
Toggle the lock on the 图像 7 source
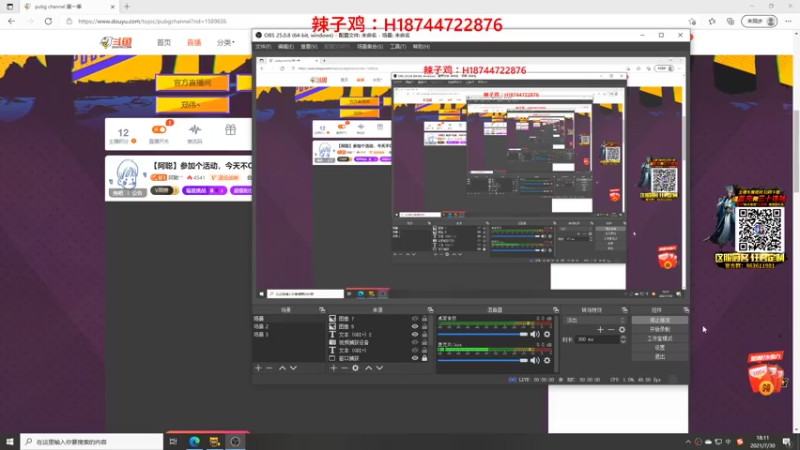point(424,318)
